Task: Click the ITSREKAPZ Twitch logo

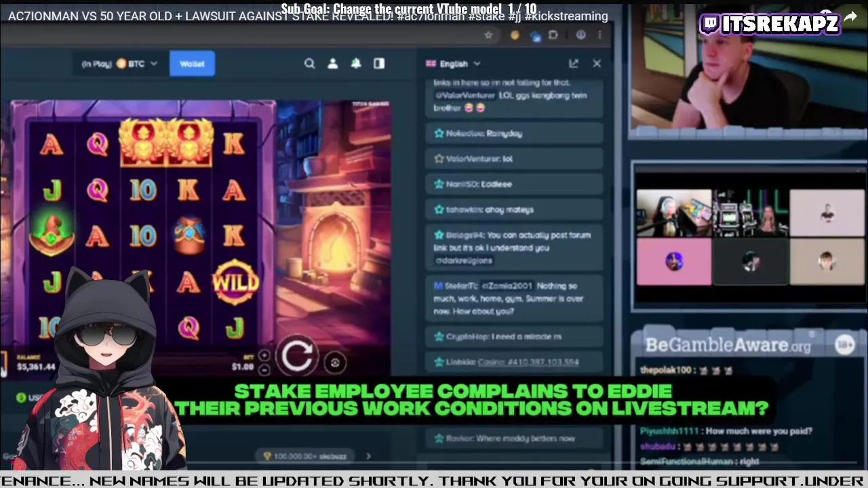Action: point(770,24)
